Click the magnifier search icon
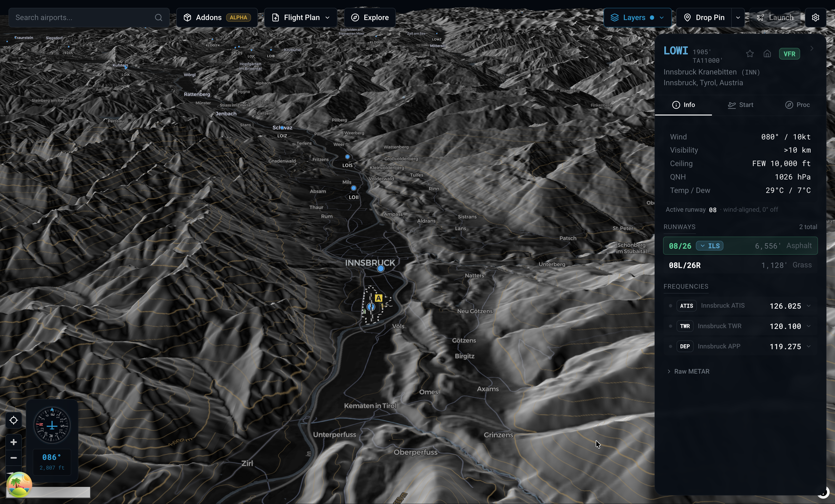The image size is (835, 504). [x=158, y=18]
